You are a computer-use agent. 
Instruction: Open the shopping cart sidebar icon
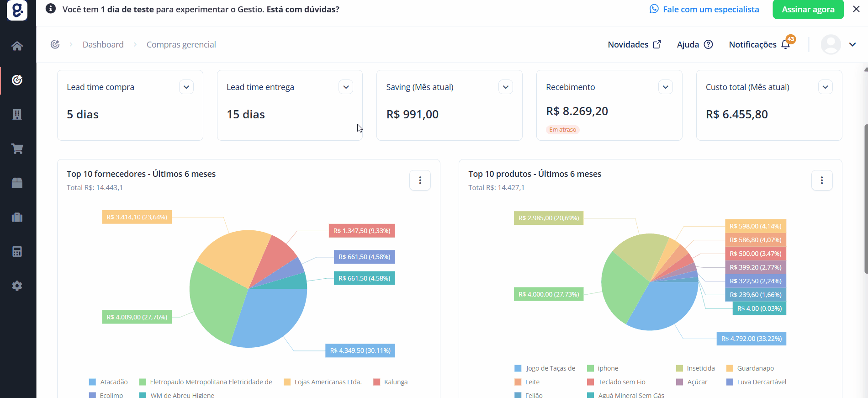[17, 149]
